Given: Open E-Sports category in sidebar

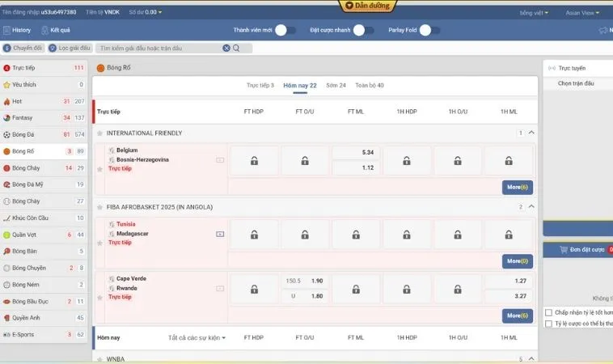Looking at the screenshot, I should tap(23, 334).
